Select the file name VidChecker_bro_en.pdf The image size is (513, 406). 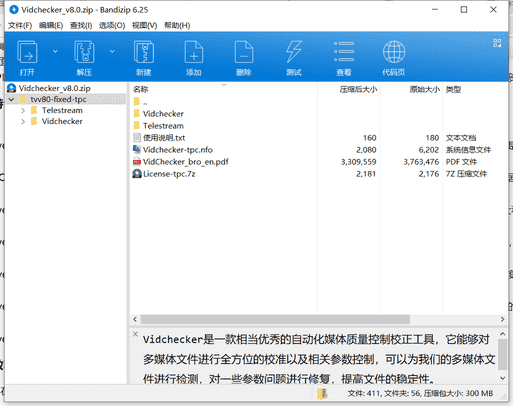click(186, 162)
